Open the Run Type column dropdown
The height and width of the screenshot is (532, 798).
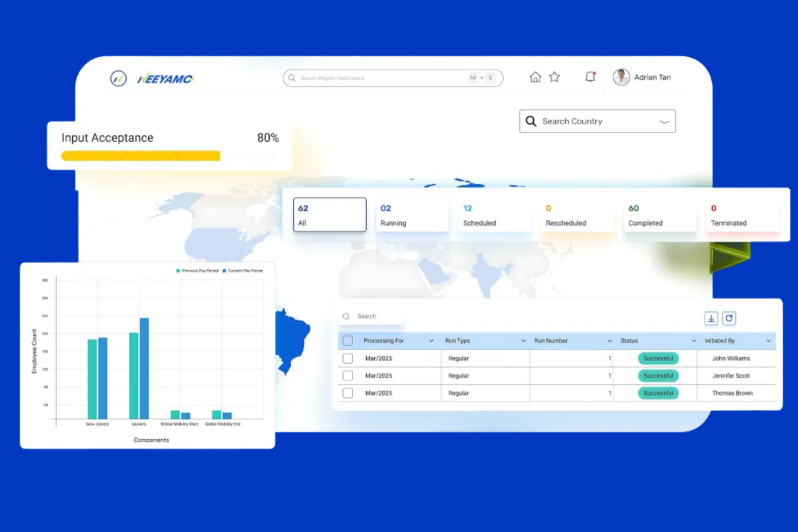click(x=523, y=341)
